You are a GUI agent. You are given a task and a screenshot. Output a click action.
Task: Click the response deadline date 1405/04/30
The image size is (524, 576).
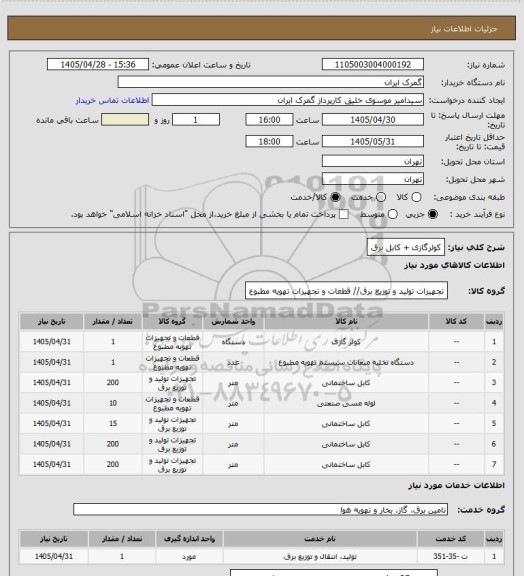373,120
